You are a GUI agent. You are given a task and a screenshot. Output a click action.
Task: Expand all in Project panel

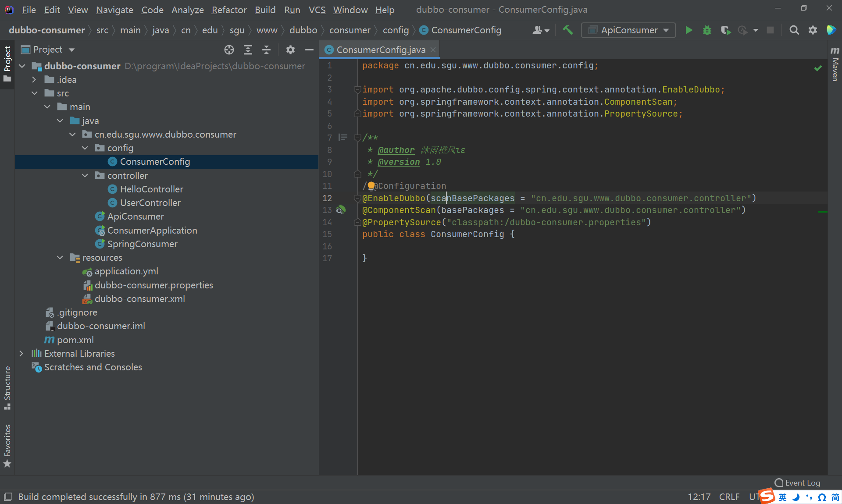[248, 50]
